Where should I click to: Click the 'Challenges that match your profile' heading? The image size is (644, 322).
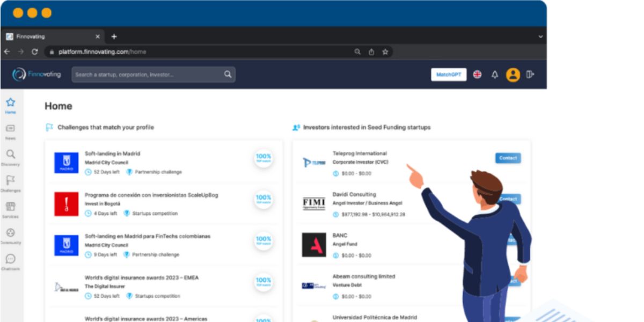[x=106, y=128]
